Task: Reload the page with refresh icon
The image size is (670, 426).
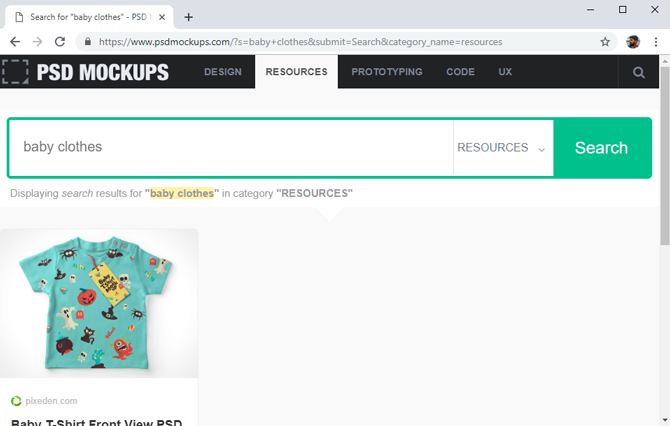Action: click(60, 42)
